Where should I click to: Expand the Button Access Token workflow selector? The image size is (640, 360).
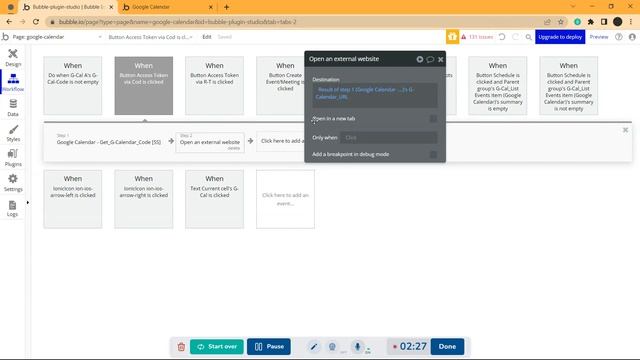pyautogui.click(x=150, y=37)
